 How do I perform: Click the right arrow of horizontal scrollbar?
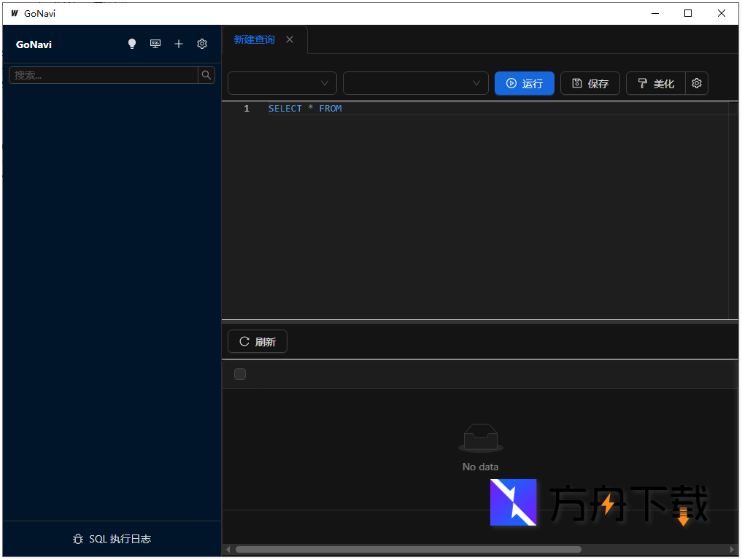click(733, 550)
